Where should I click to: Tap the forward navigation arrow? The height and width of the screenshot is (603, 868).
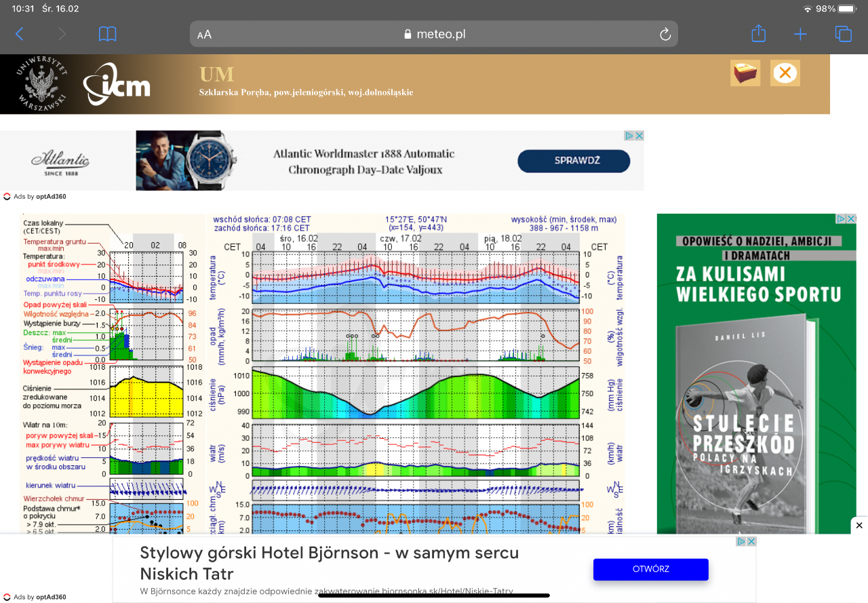tap(62, 34)
